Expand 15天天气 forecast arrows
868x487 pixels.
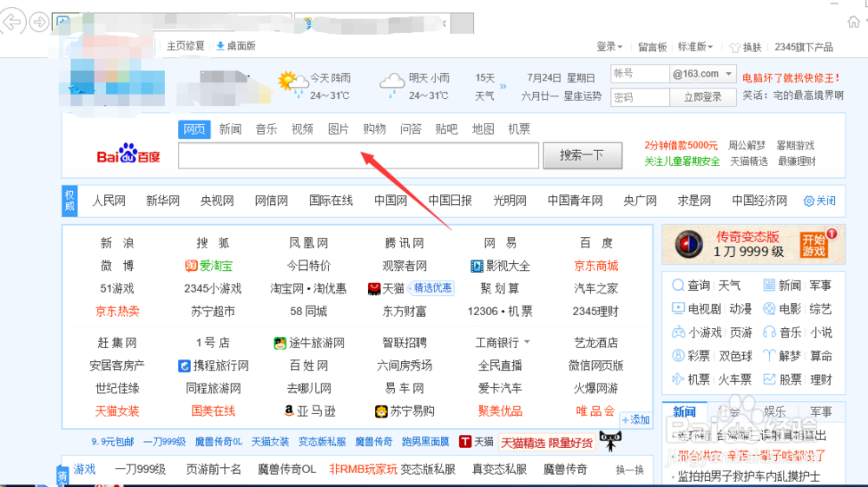click(x=503, y=86)
